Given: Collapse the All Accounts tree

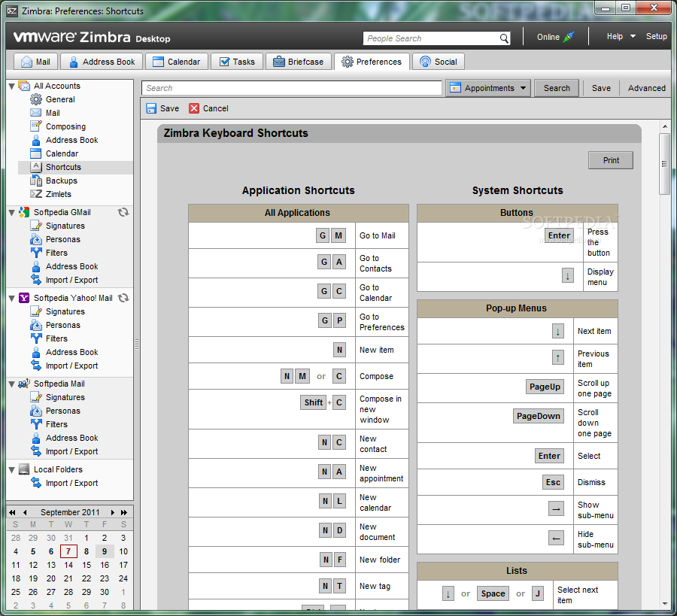Looking at the screenshot, I should 12,86.
